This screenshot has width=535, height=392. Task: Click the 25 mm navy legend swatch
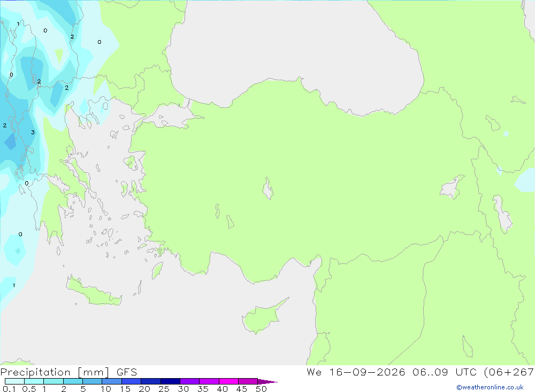pyautogui.click(x=170, y=381)
